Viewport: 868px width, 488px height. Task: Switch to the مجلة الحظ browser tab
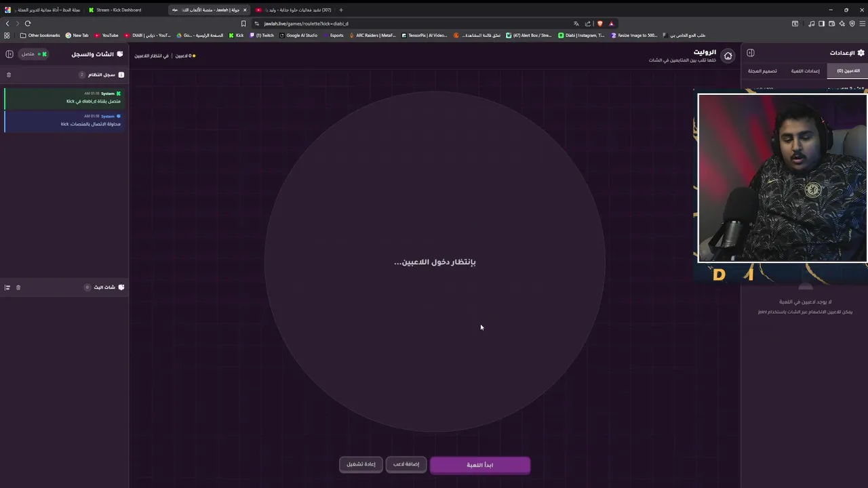[43, 9]
